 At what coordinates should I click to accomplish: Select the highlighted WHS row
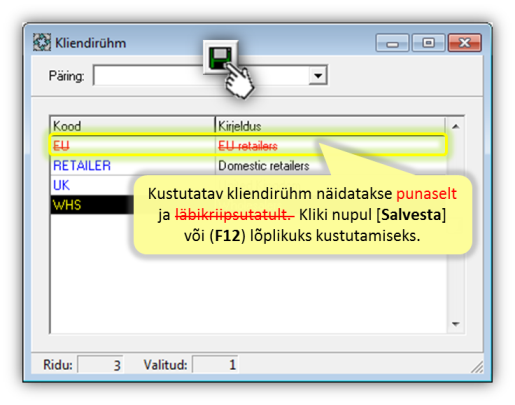click(x=92, y=205)
